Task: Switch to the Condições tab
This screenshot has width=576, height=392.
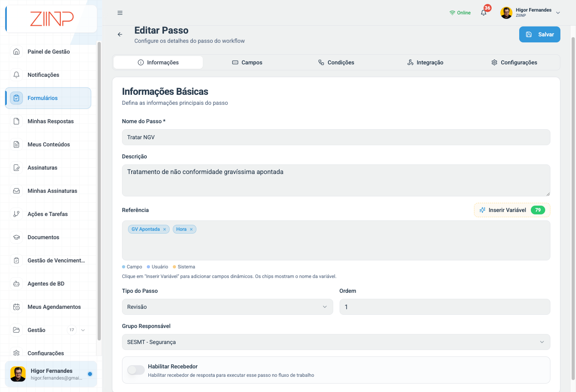Action: [x=336, y=62]
